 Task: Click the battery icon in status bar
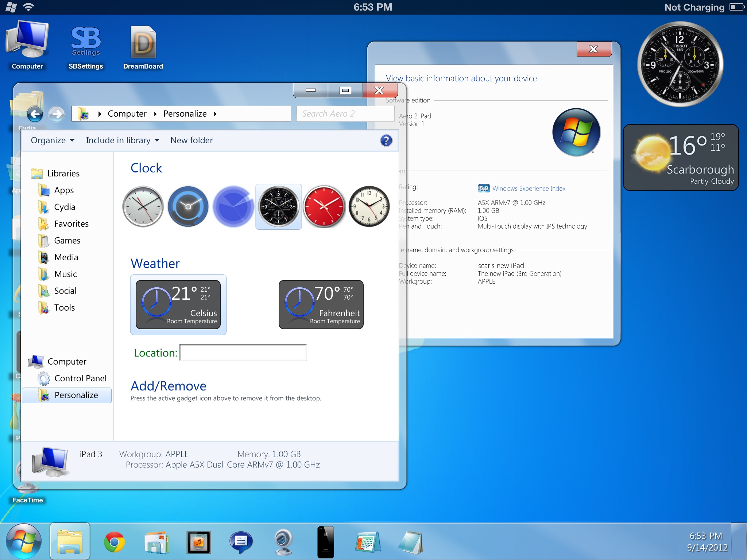(737, 7)
